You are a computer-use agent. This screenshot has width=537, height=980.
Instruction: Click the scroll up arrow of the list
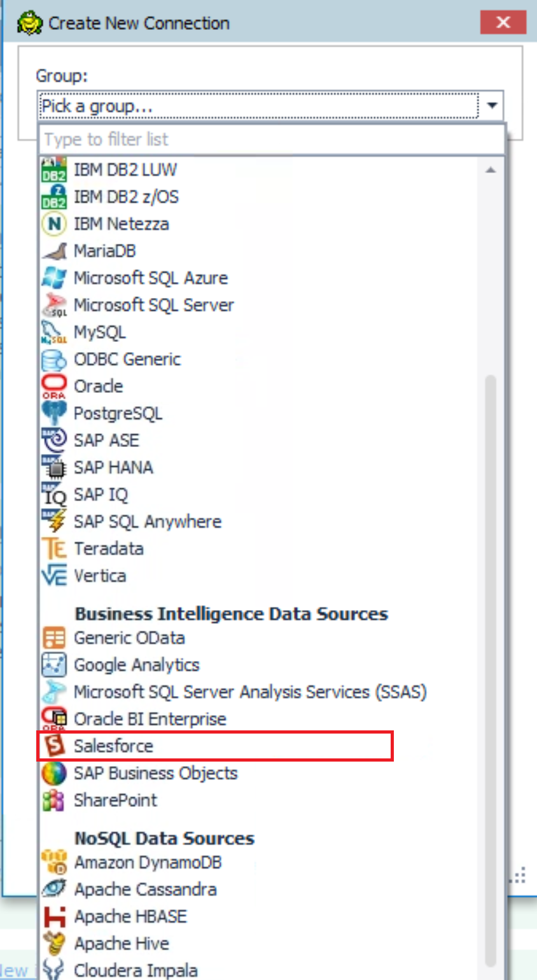(491, 170)
